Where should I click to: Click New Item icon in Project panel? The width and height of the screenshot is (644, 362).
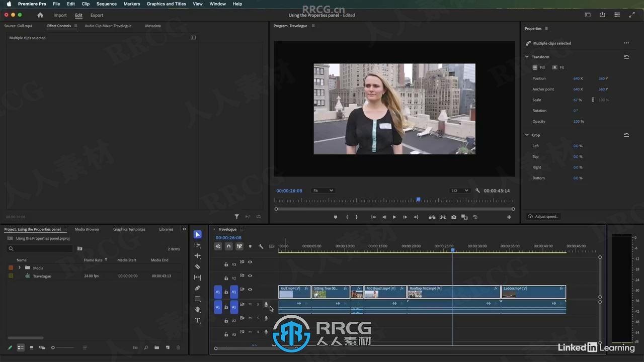pos(168,347)
